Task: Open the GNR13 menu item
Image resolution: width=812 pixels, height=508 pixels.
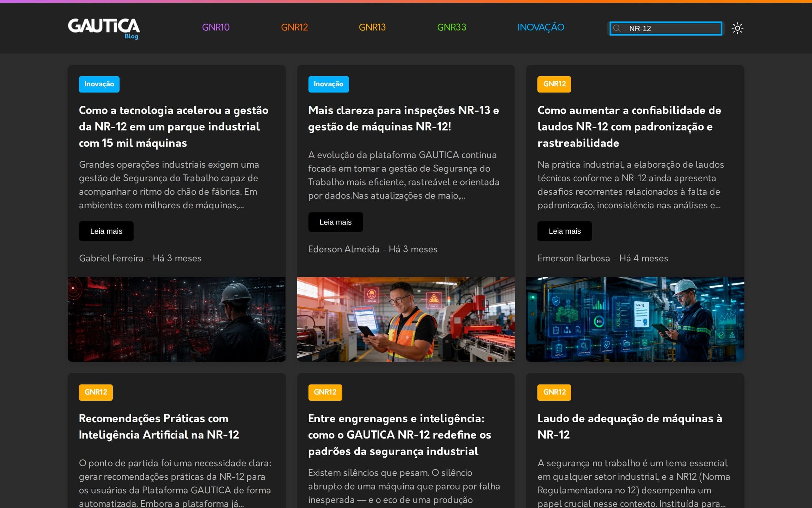Action: (x=372, y=27)
